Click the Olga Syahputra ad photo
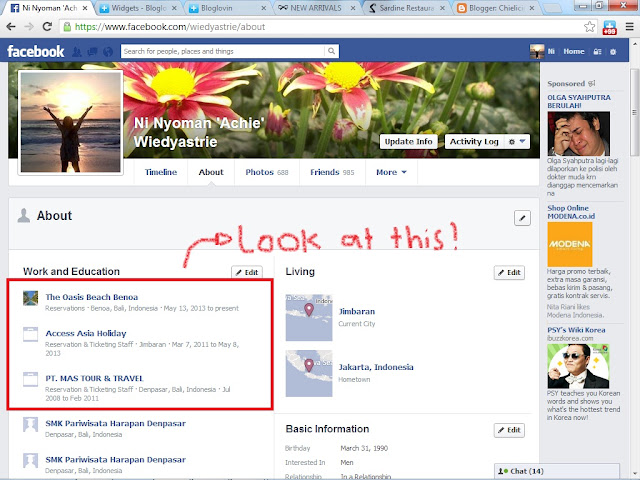The width and height of the screenshot is (640, 480). point(579,134)
